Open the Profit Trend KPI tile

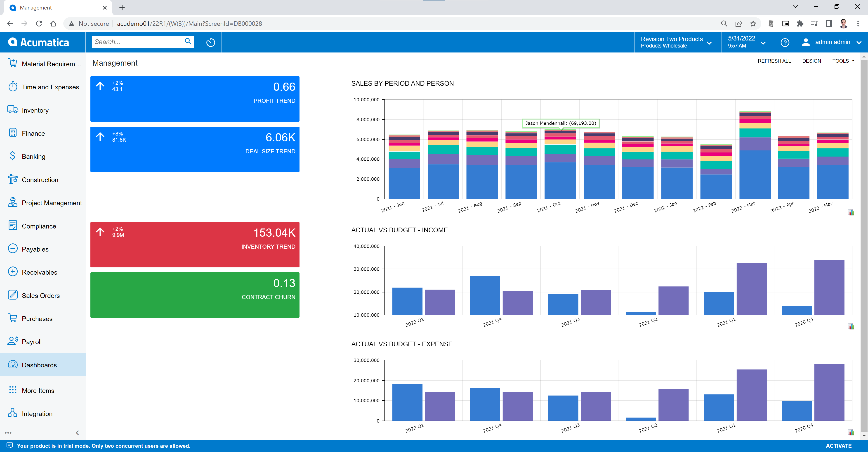195,98
